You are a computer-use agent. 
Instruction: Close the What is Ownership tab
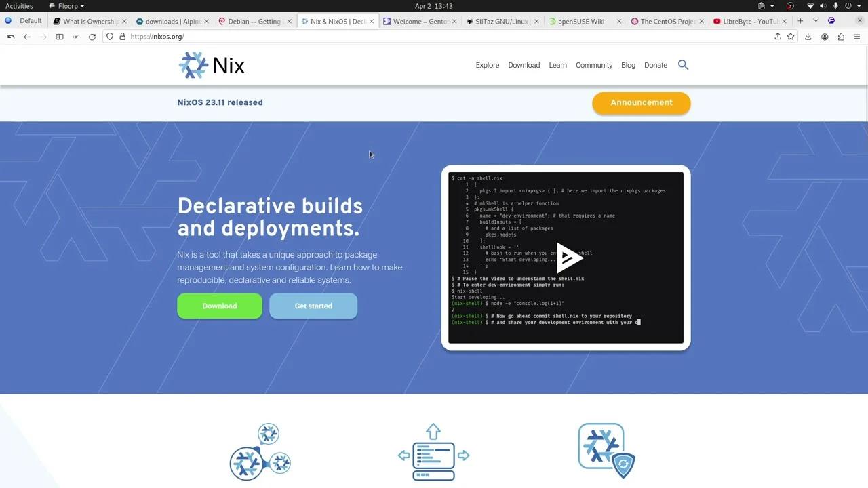[124, 22]
